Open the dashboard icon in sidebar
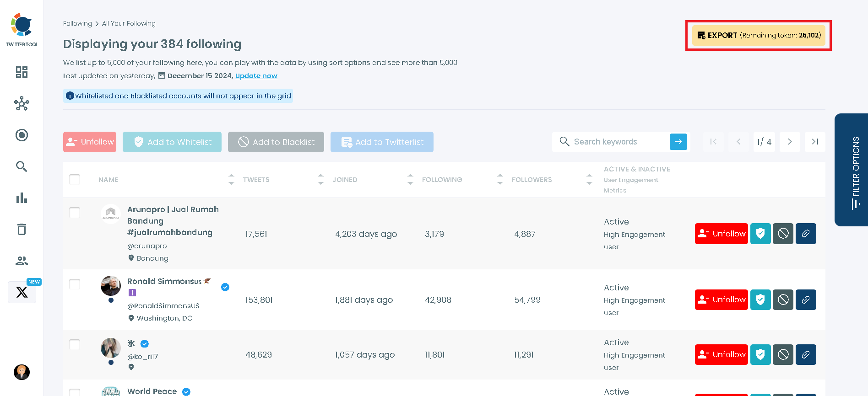Viewport: 868px width, 396px height. pos(22,72)
